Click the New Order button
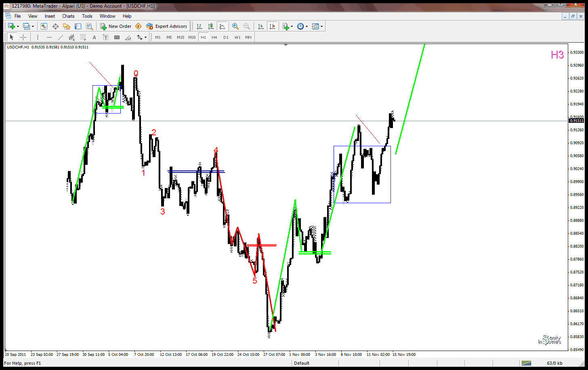 click(x=116, y=26)
